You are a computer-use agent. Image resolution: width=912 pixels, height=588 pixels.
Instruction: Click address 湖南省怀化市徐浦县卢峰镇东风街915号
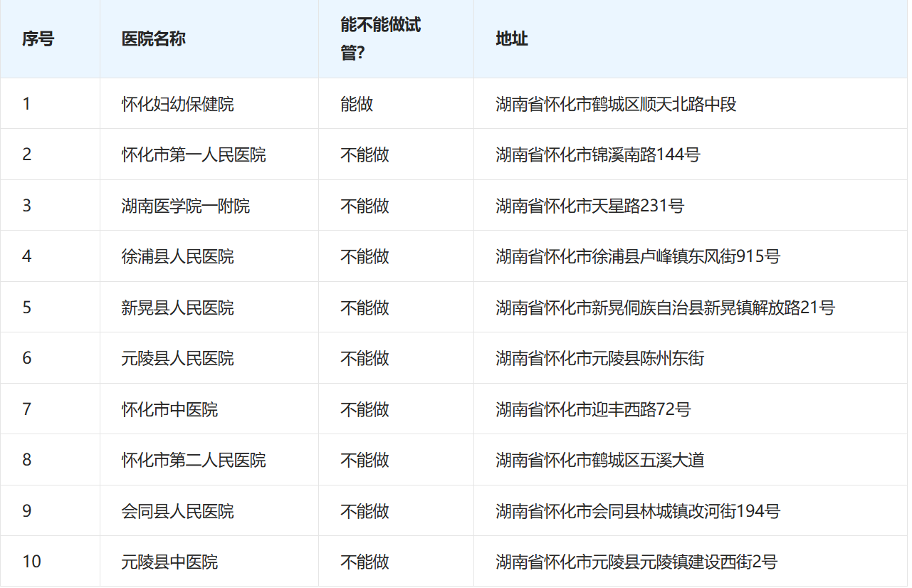(x=638, y=256)
